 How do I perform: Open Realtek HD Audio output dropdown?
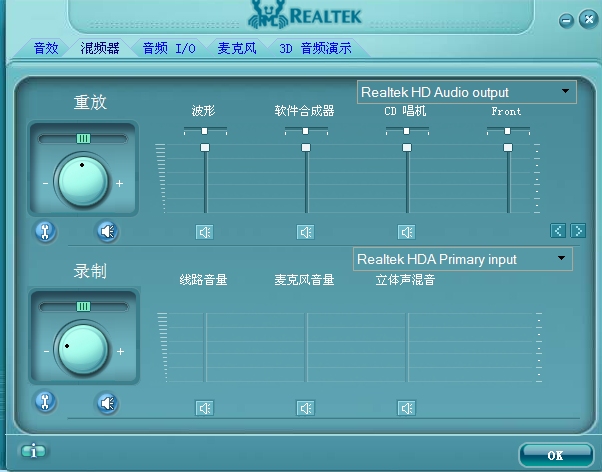pyautogui.click(x=466, y=92)
